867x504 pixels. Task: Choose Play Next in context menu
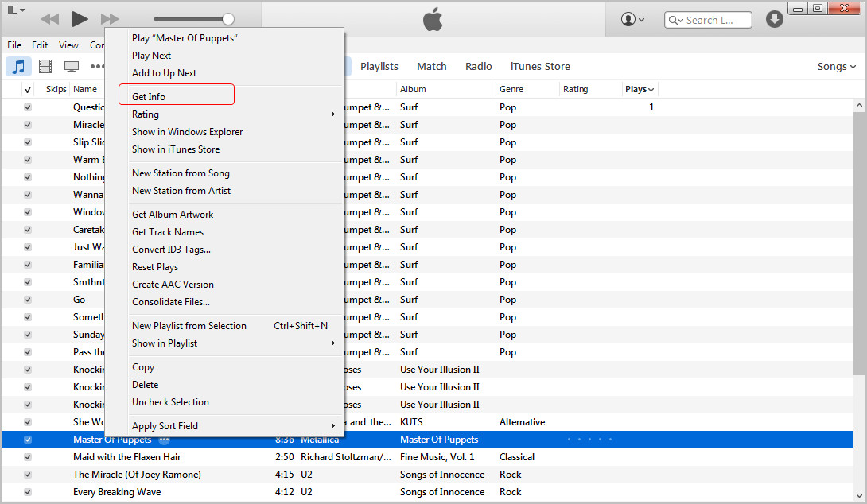pos(151,56)
